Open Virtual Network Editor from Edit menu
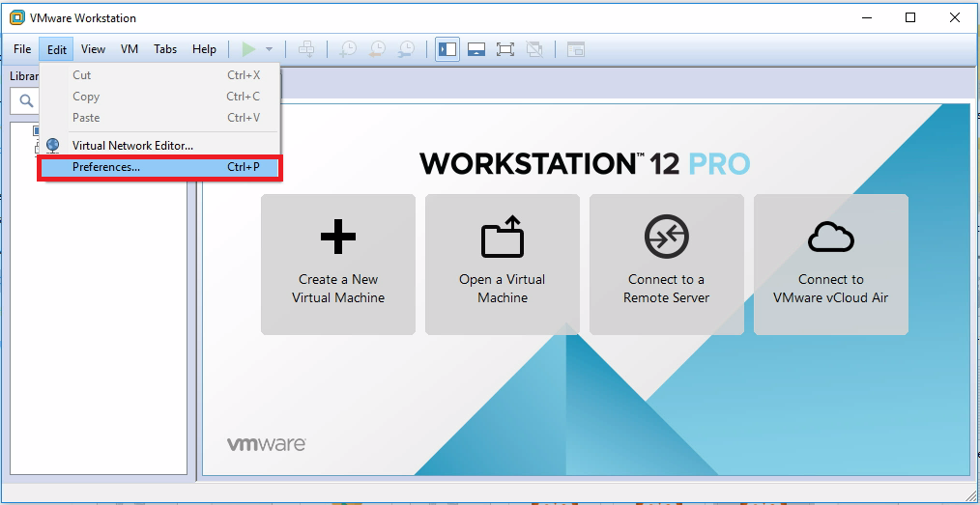Image resolution: width=980 pixels, height=505 pixels. click(x=159, y=146)
